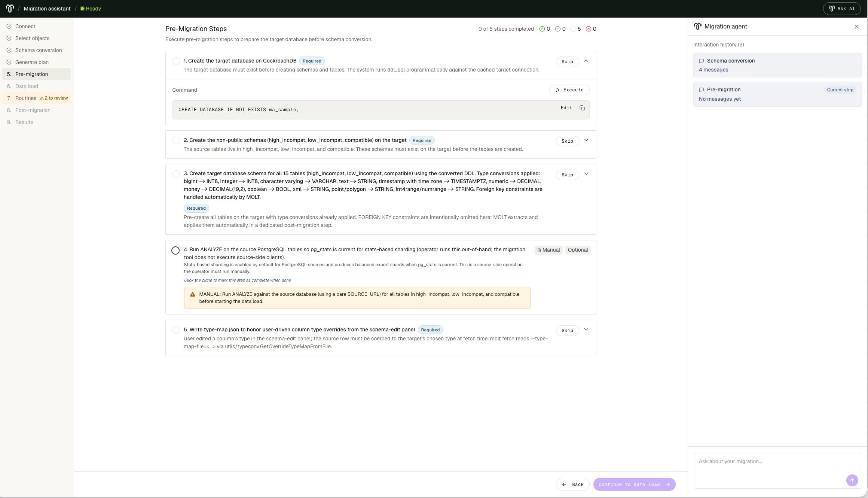This screenshot has height=498, width=868.
Task: Click Schema conversion sidebar checkmark icon
Action: (9, 50)
